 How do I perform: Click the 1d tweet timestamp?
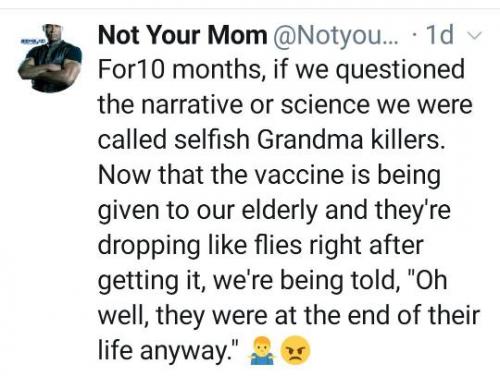[x=440, y=35]
